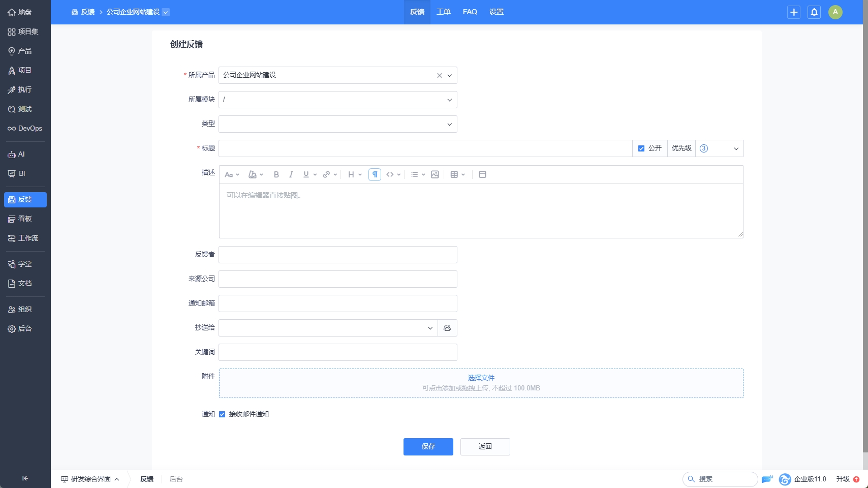Apply bold formatting in the description editor
Image resolution: width=868 pixels, height=488 pixels.
tap(276, 174)
